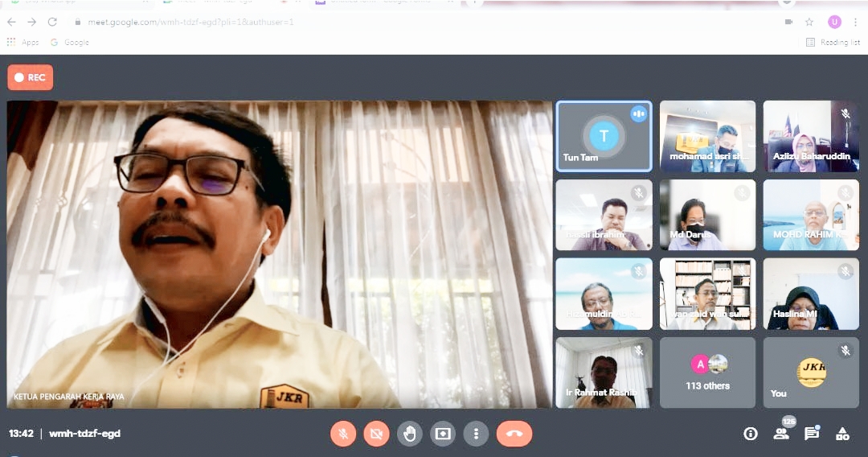Image resolution: width=868 pixels, height=457 pixels.
Task: Open the 113 others tile
Action: 707,373
